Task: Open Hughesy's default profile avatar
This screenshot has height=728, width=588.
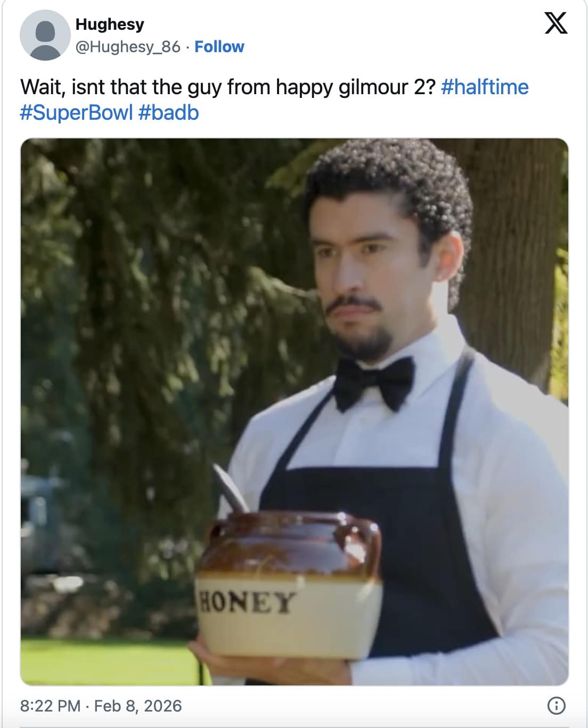Action: pos(45,35)
